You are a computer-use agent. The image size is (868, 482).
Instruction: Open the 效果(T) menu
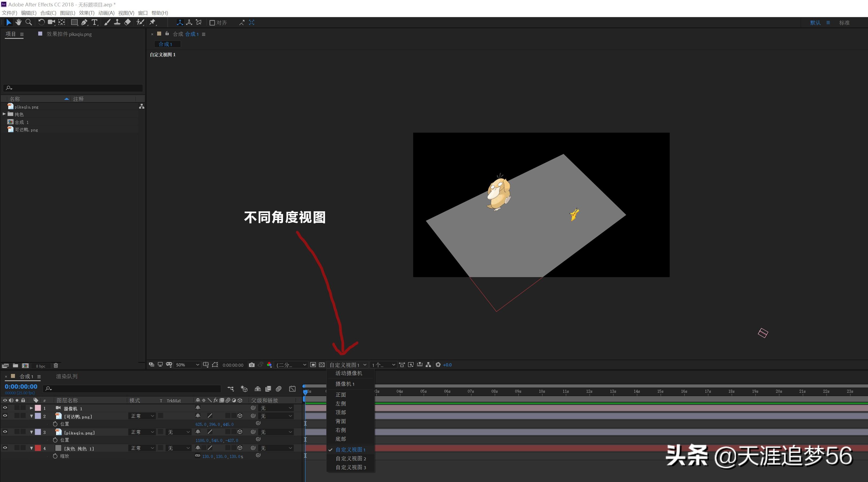click(86, 13)
